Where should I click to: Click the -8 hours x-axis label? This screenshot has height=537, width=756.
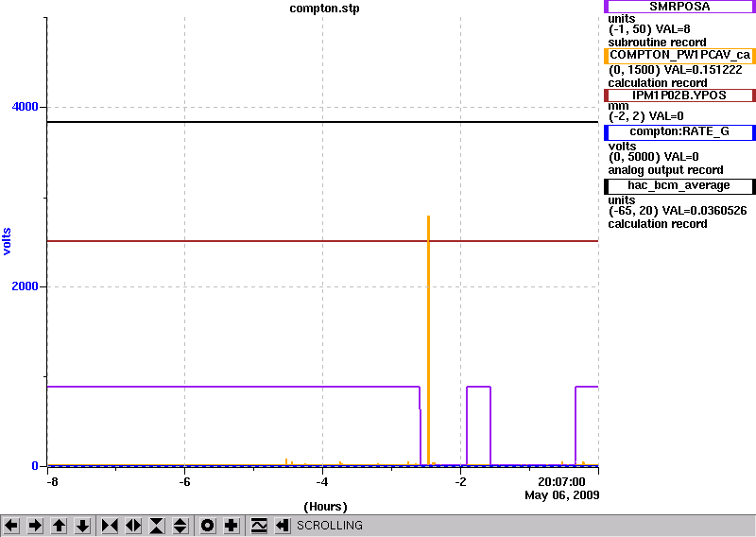[52, 482]
